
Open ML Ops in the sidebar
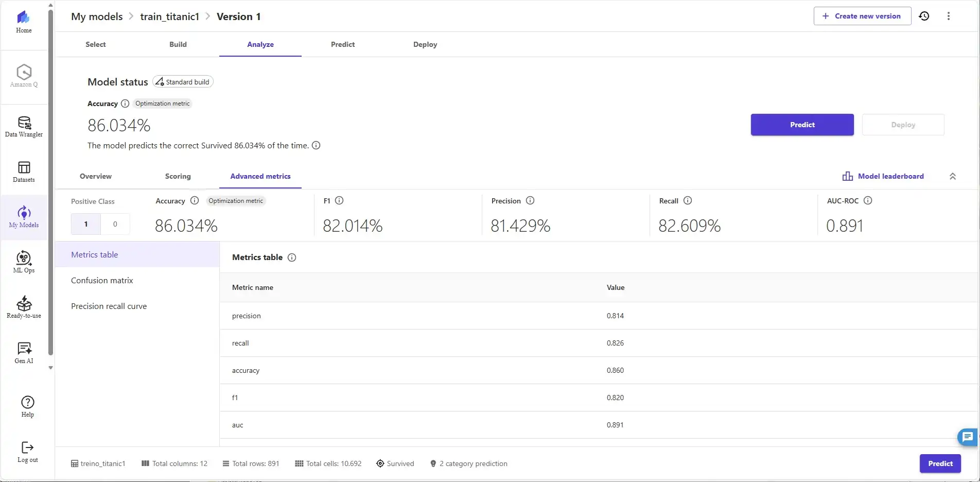[24, 262]
